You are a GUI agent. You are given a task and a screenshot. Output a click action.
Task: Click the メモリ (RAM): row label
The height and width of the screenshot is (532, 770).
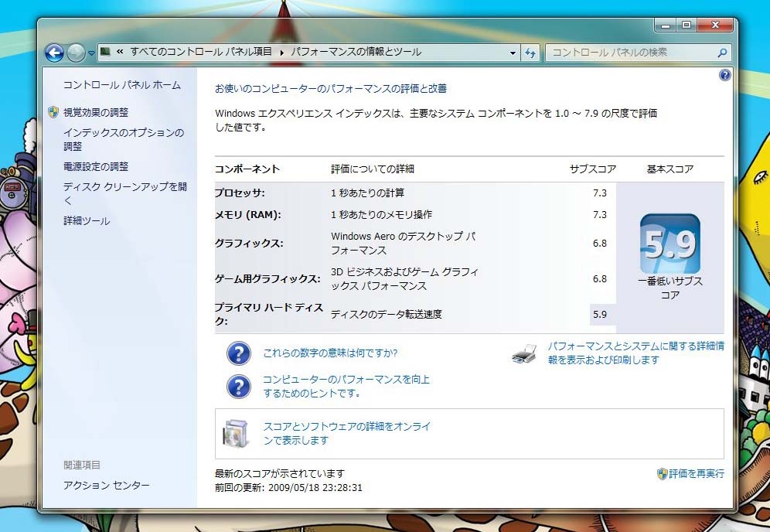click(248, 215)
